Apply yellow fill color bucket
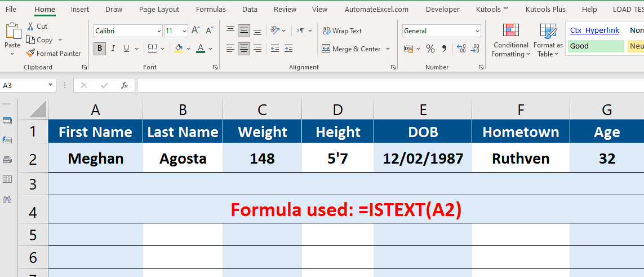Image resolution: width=644 pixels, height=277 pixels. pyautogui.click(x=179, y=49)
